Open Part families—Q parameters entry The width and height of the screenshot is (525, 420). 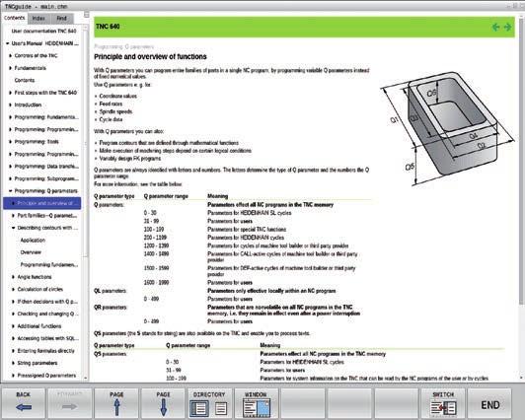point(47,216)
